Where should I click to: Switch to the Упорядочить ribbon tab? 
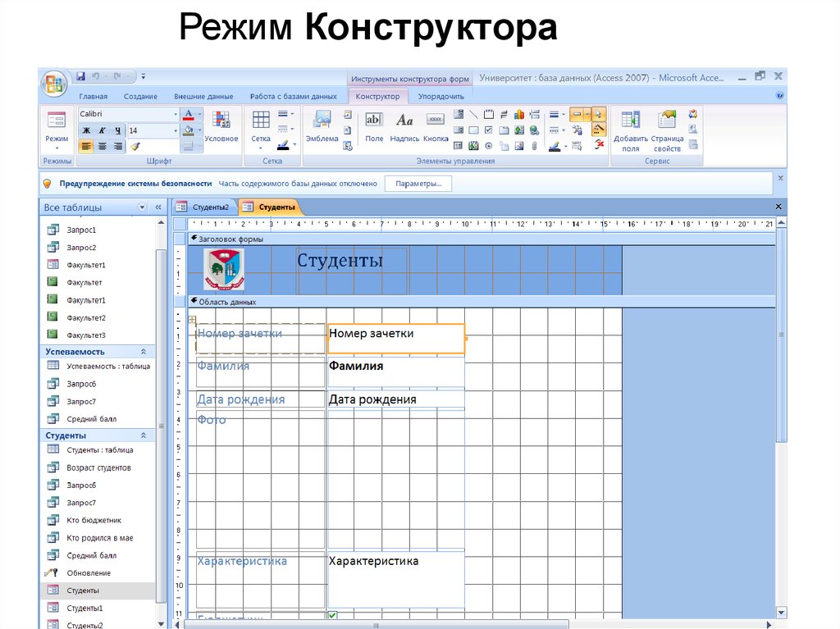pyautogui.click(x=441, y=97)
